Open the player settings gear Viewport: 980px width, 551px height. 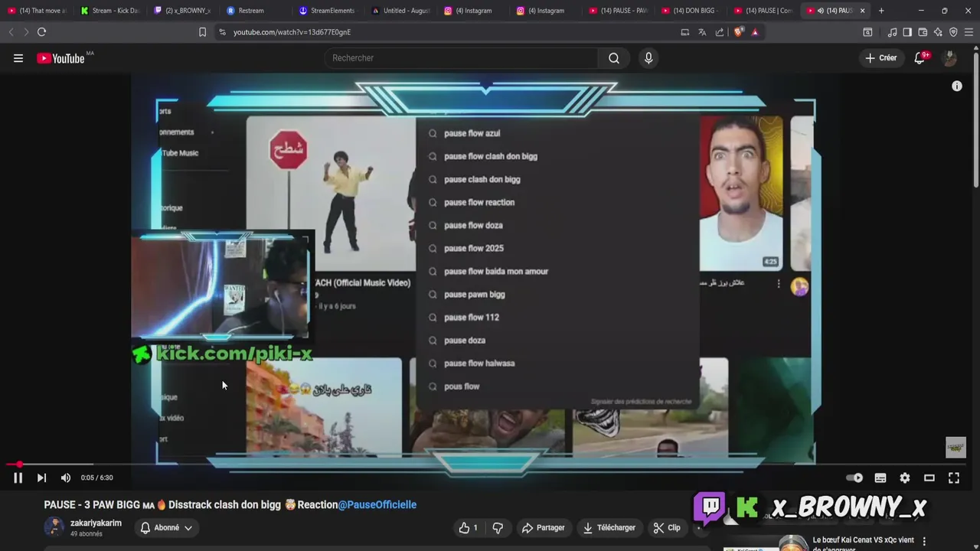[x=905, y=478]
